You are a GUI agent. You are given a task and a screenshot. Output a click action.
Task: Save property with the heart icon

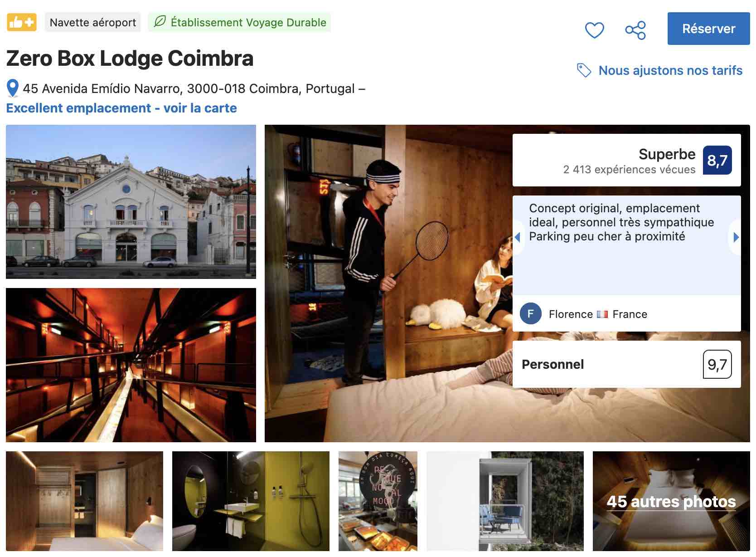click(x=594, y=30)
